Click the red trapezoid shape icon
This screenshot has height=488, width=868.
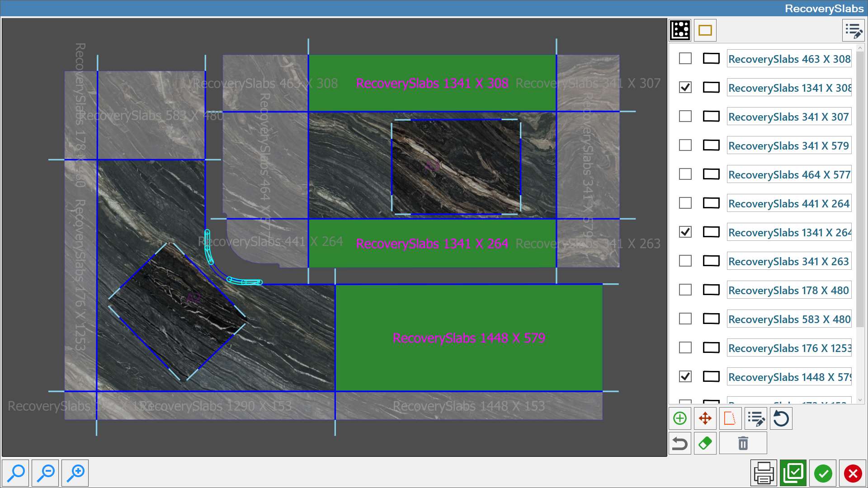pyautogui.click(x=730, y=418)
